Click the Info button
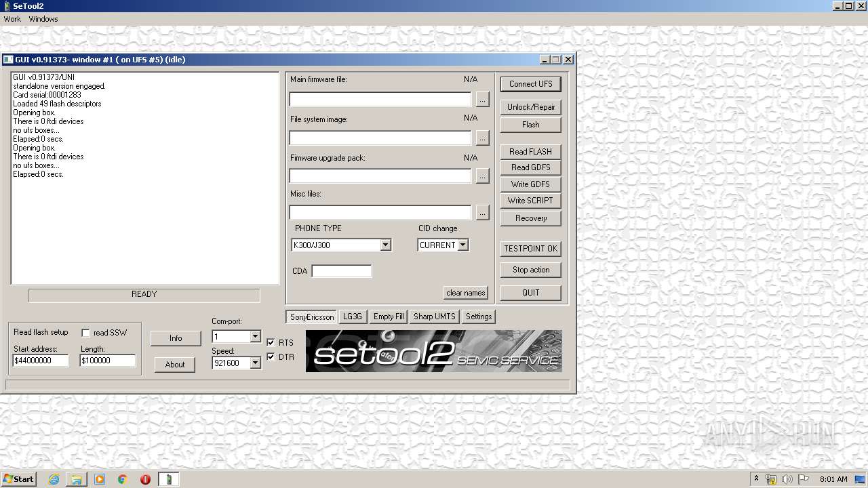This screenshot has height=488, width=868. coord(176,338)
